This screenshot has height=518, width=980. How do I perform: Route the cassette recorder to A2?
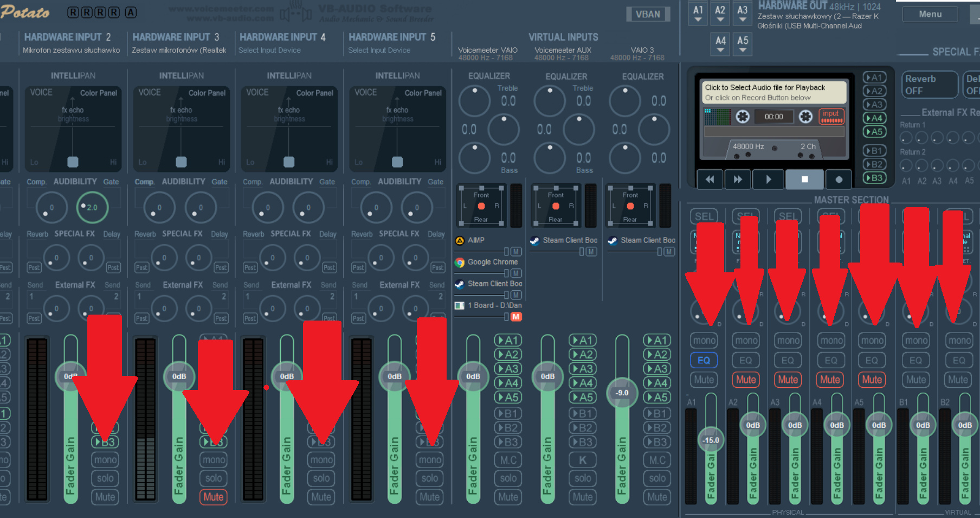pos(874,91)
